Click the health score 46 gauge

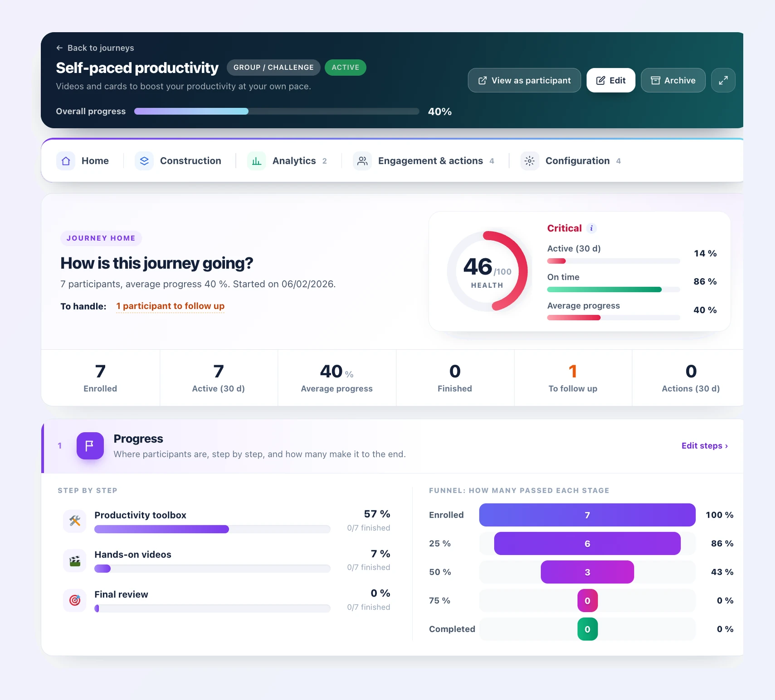[487, 271]
